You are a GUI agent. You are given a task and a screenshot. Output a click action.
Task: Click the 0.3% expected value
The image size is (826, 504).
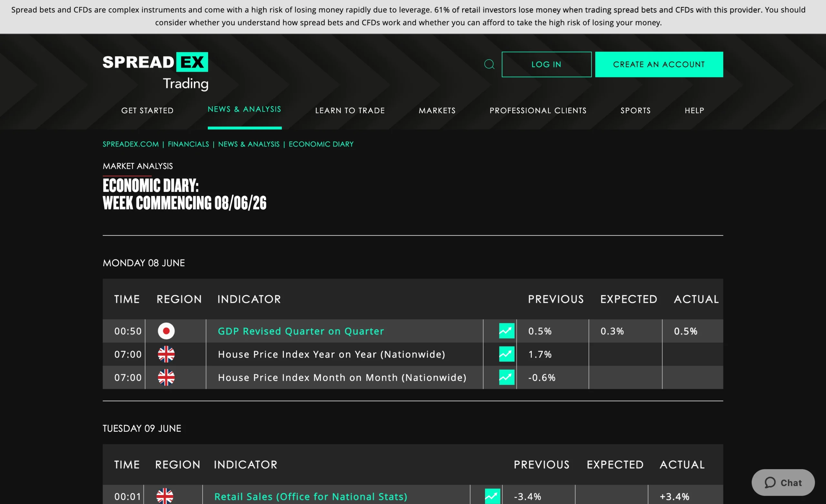[612, 331]
